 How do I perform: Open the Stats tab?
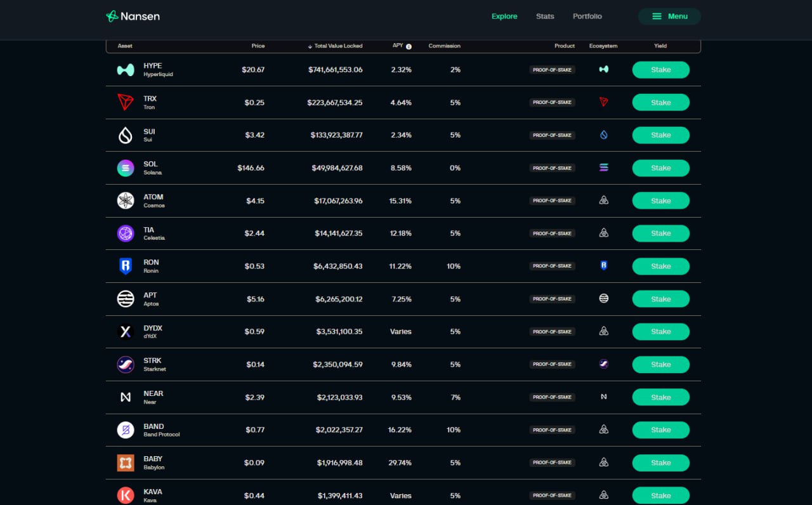coord(545,16)
